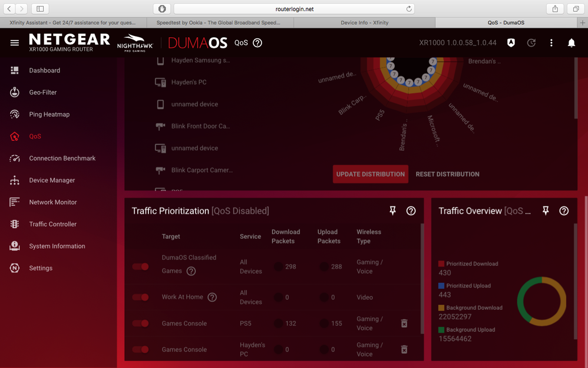588x368 pixels.
Task: Click firmware version XR1000 1.0.0.58_1.0.44
Action: pos(458,43)
